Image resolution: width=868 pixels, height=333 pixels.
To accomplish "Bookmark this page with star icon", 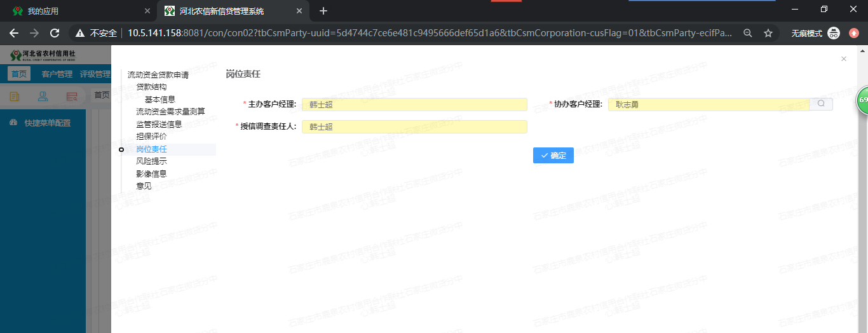I will pos(768,33).
